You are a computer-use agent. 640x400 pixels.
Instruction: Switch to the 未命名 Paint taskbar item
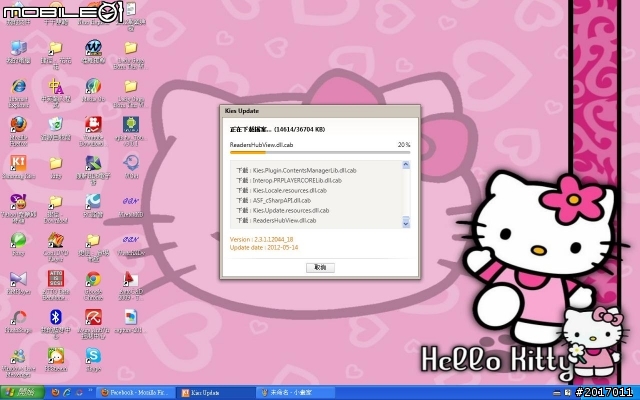pyautogui.click(x=296, y=393)
